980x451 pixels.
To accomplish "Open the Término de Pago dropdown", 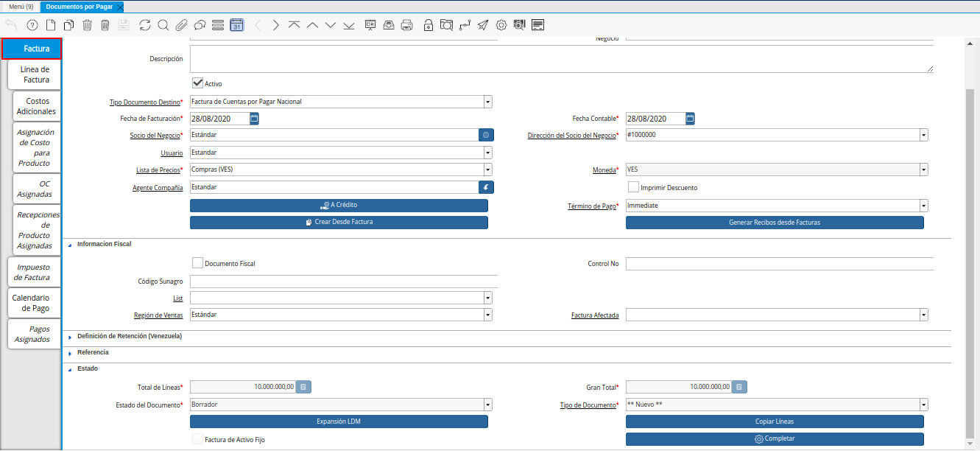I will (923, 206).
